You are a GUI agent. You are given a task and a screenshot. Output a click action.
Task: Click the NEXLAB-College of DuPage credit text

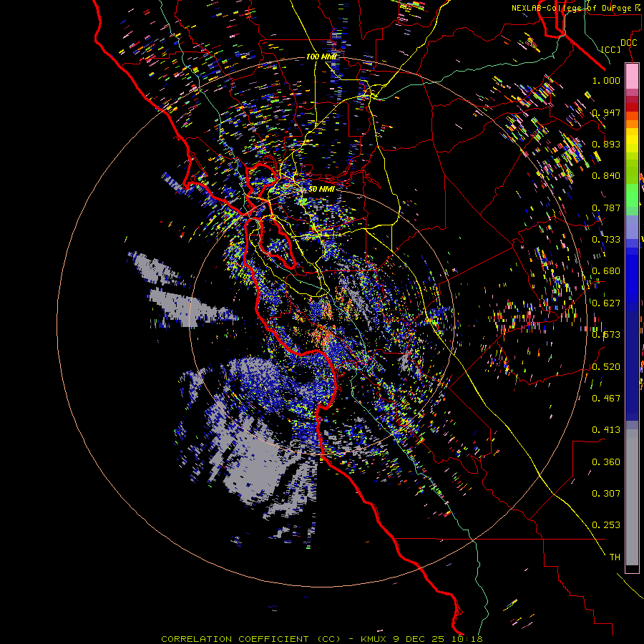click(577, 8)
